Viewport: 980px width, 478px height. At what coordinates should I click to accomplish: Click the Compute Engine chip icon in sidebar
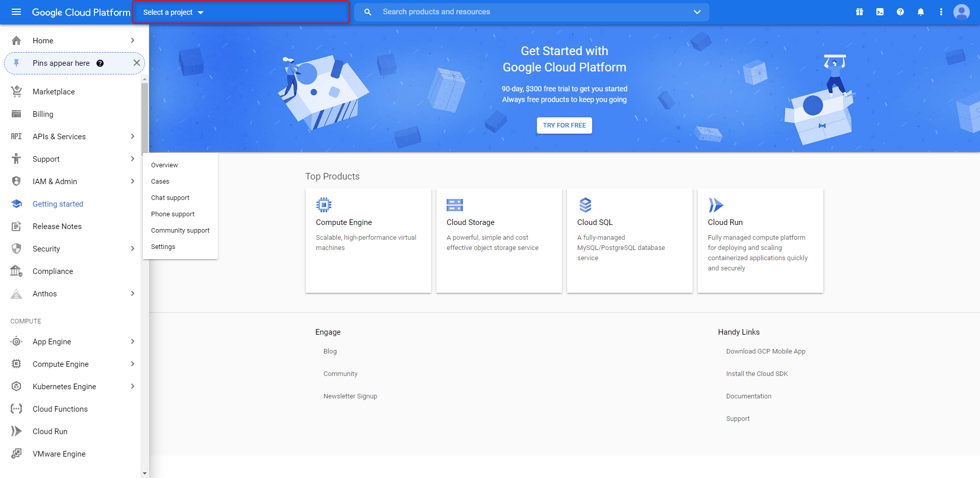coord(16,364)
